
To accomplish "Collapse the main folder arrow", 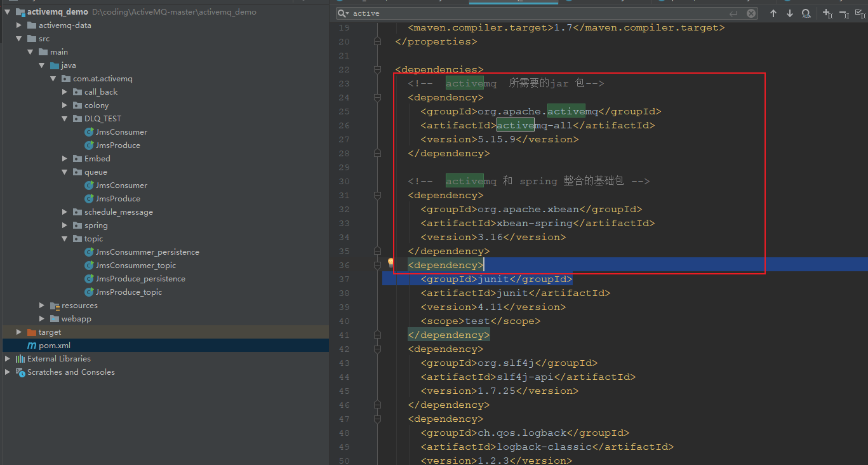I will [x=30, y=52].
